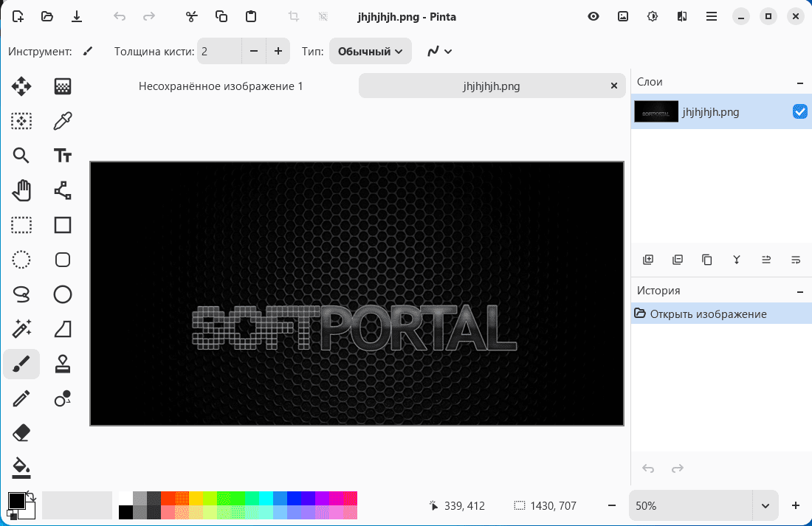Select the Zoom magnifier tool

pos(21,156)
